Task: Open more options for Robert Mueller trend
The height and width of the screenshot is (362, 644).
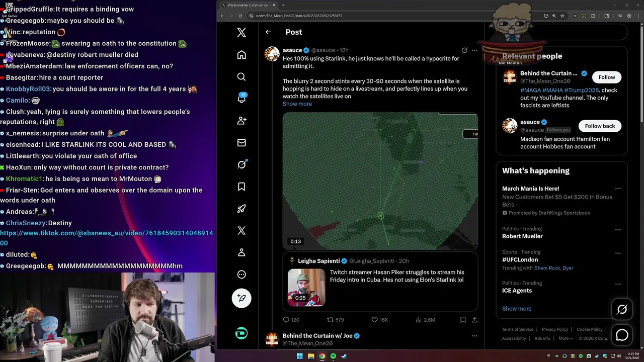Action: click(618, 229)
